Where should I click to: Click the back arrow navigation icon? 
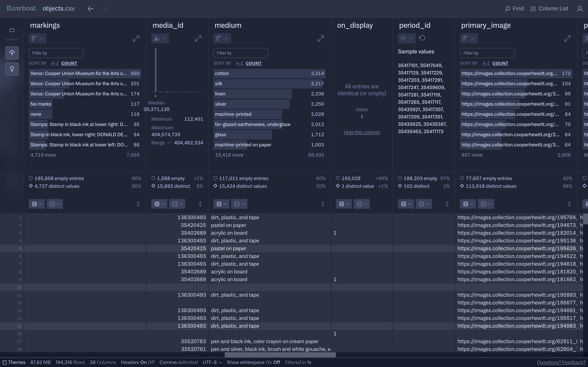91,9
